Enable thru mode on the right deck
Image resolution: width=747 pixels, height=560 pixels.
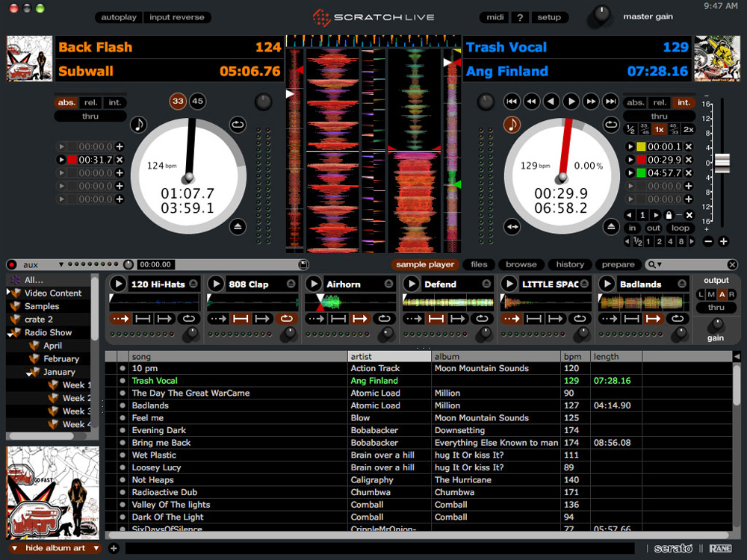point(659,116)
